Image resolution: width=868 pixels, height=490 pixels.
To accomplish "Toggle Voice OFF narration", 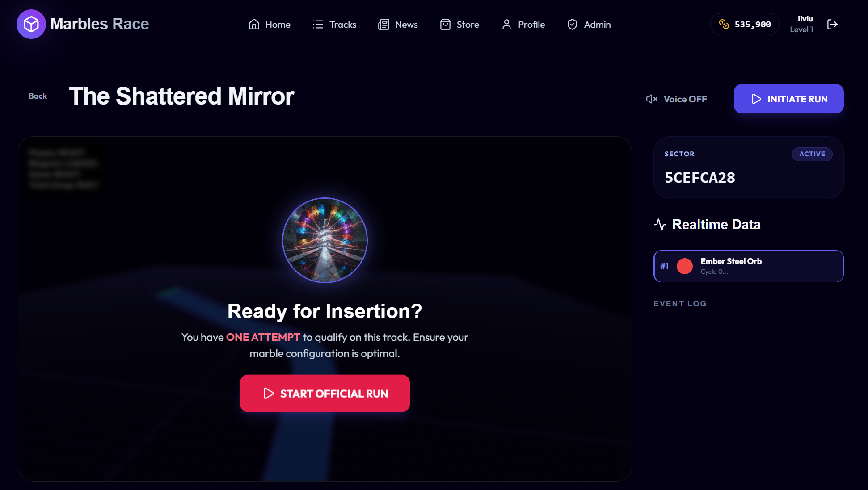I will tap(677, 99).
